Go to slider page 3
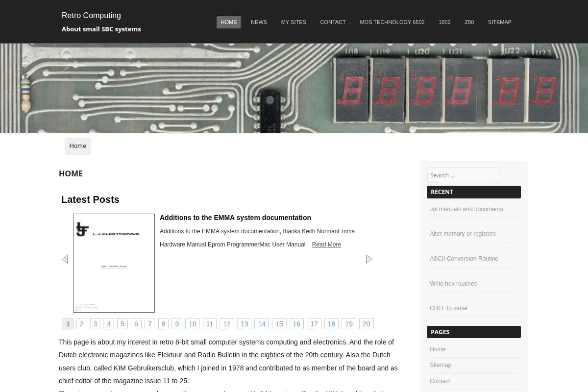This screenshot has width=588, height=392. (x=96, y=324)
